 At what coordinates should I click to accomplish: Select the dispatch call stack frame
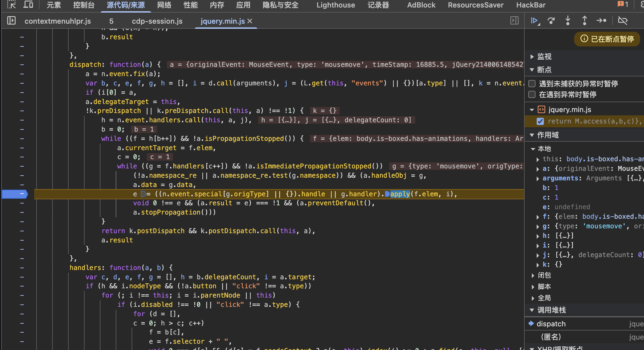point(551,324)
